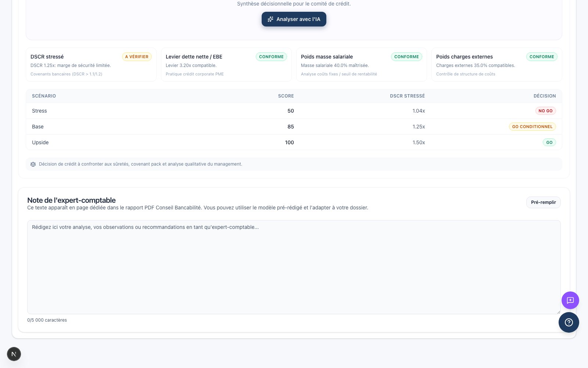Click the DSCR STRESSÉ column header

[x=407, y=96]
